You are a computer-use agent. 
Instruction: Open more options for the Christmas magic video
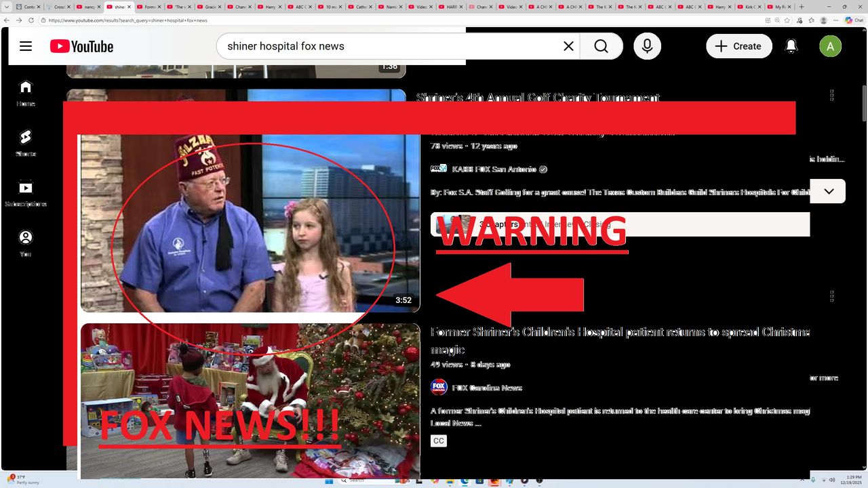click(x=832, y=296)
